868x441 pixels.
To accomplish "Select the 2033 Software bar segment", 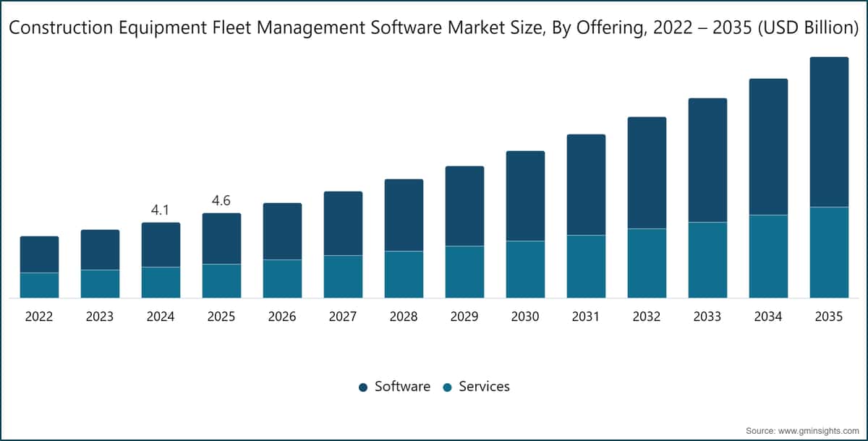I will [707, 160].
